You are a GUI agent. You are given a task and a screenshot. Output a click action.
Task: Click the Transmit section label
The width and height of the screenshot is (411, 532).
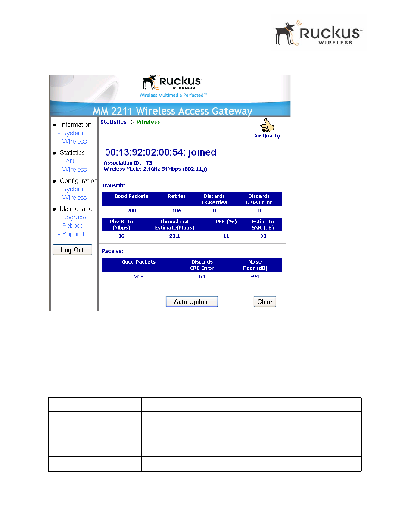[x=113, y=185]
